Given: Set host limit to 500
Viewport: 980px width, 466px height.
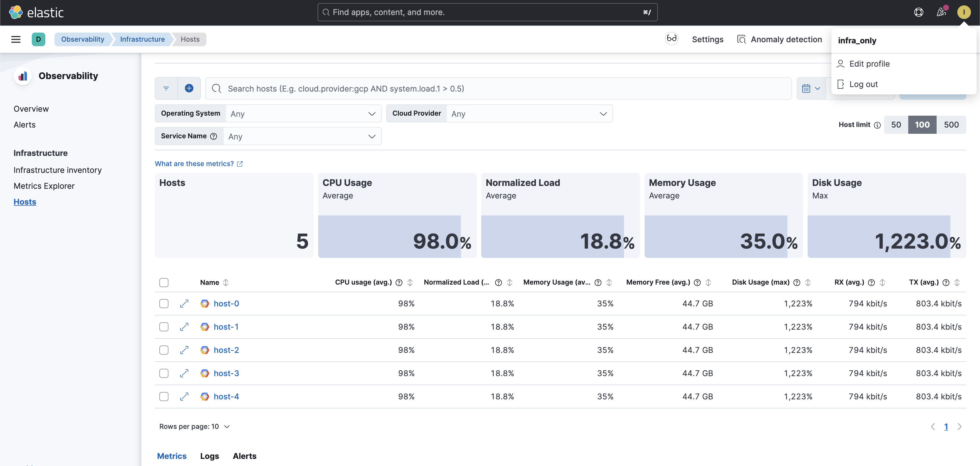Looking at the screenshot, I should pyautogui.click(x=951, y=125).
